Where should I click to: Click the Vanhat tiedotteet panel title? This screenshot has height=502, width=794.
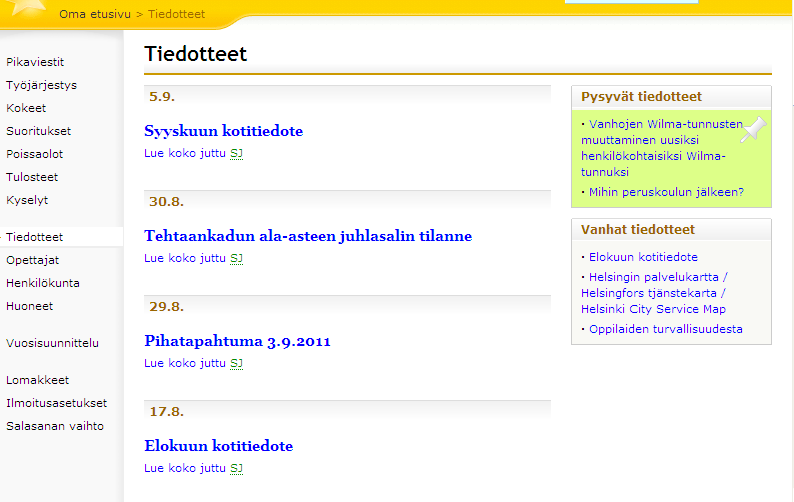[638, 229]
